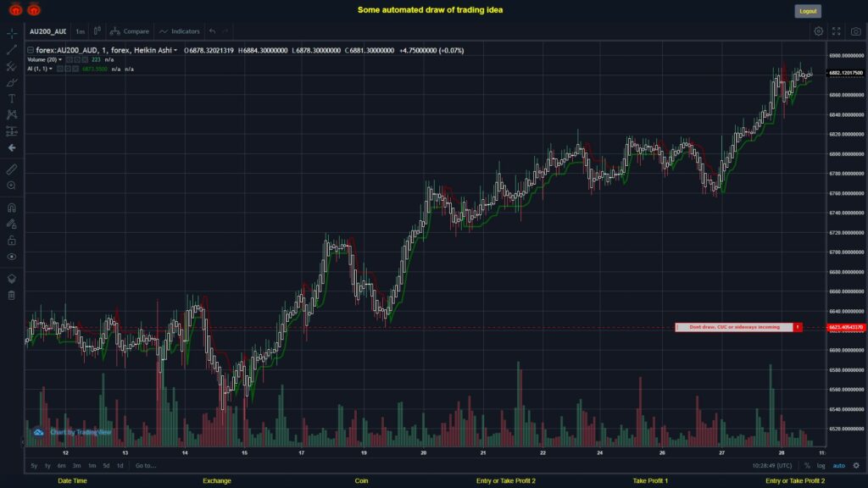The height and width of the screenshot is (488, 868).
Task: Open chart properties gear in top toolbar
Action: pos(818,31)
